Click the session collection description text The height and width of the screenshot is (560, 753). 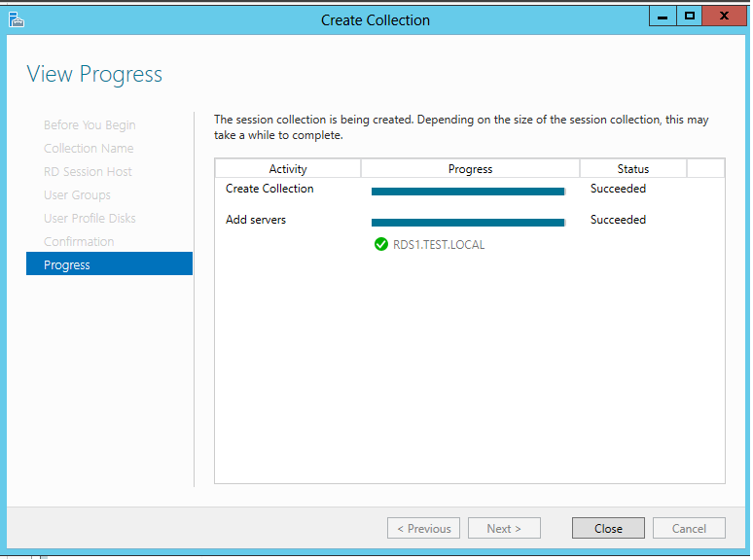click(461, 127)
